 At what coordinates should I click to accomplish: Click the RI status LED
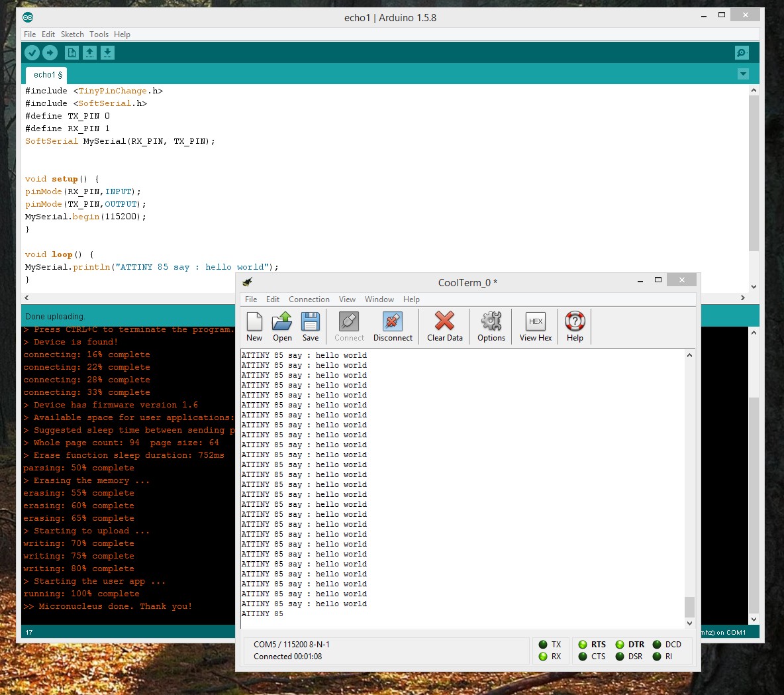[x=657, y=657]
